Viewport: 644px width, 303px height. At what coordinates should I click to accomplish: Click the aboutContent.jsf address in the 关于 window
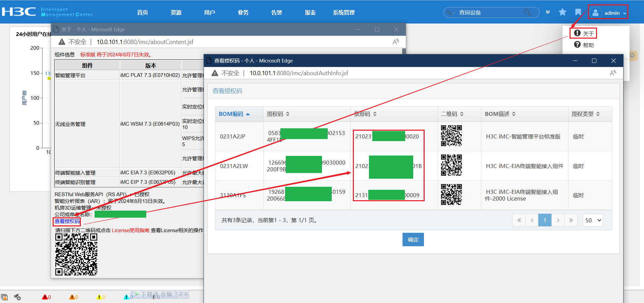click(x=145, y=42)
